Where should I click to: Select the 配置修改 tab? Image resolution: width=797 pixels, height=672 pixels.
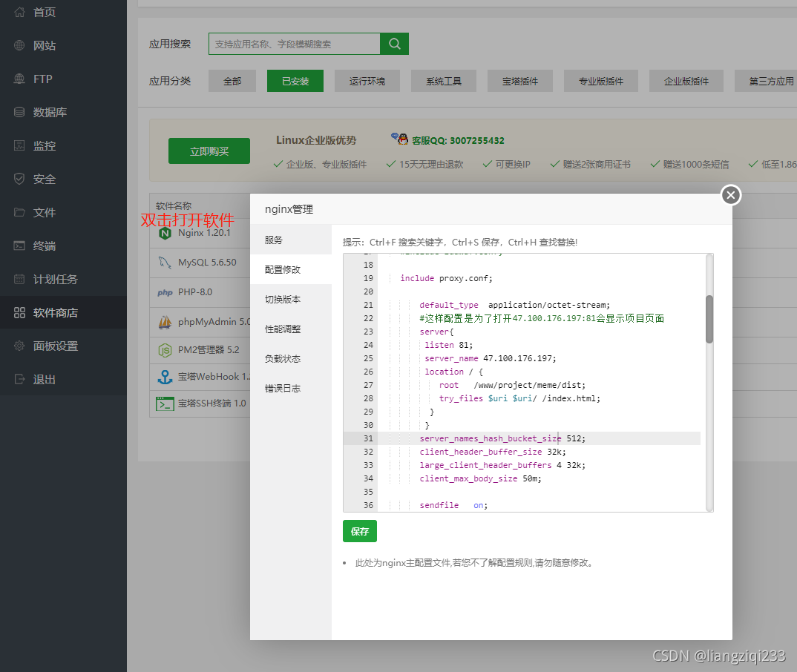[x=291, y=269]
